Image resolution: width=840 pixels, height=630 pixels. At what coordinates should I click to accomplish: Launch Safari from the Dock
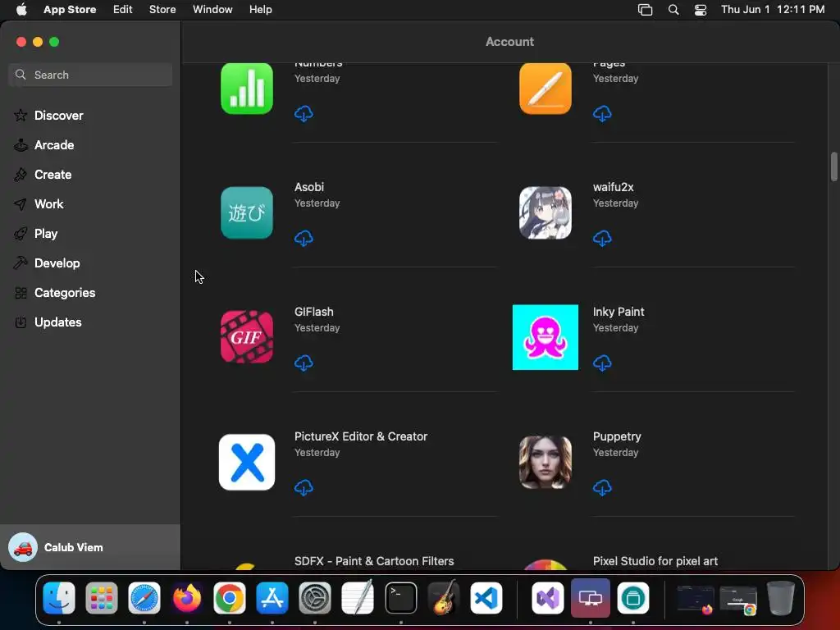[x=144, y=598]
